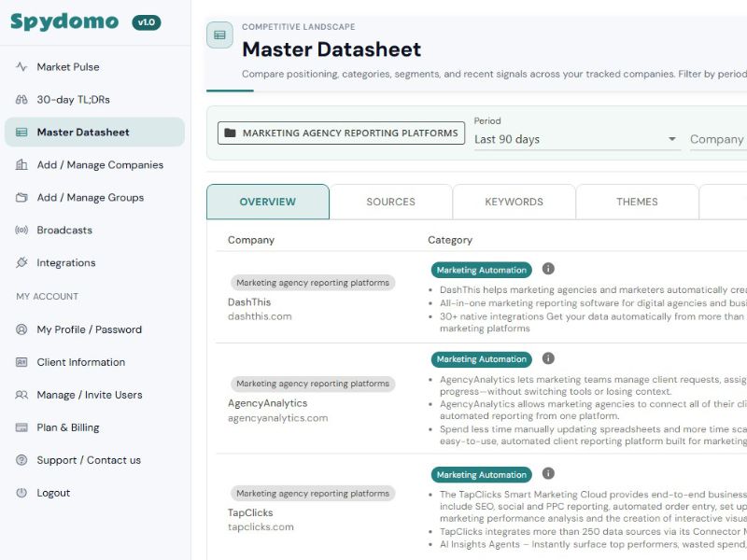Open Integrations page
This screenshot has width=747, height=560.
(x=94, y=262)
